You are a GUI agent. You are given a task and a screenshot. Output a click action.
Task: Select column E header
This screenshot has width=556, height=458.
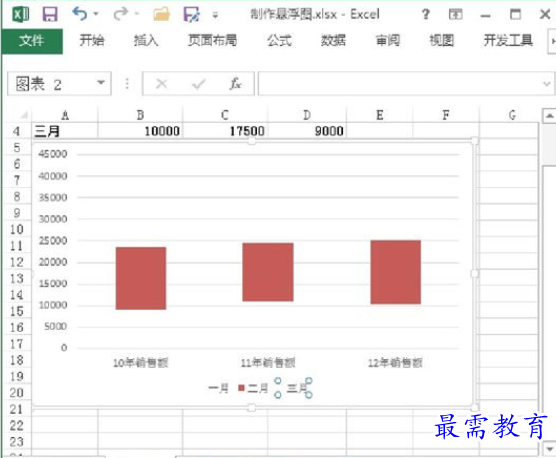tap(379, 115)
